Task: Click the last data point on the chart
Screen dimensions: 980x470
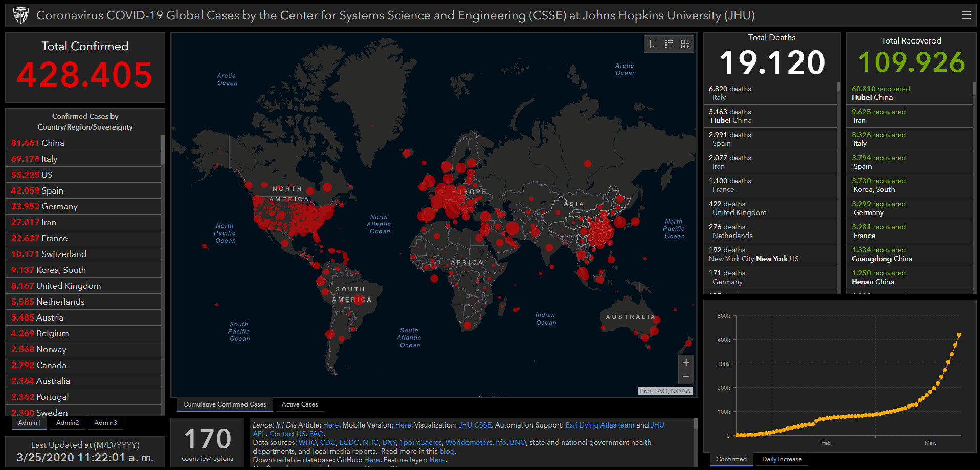Action: 959,335
